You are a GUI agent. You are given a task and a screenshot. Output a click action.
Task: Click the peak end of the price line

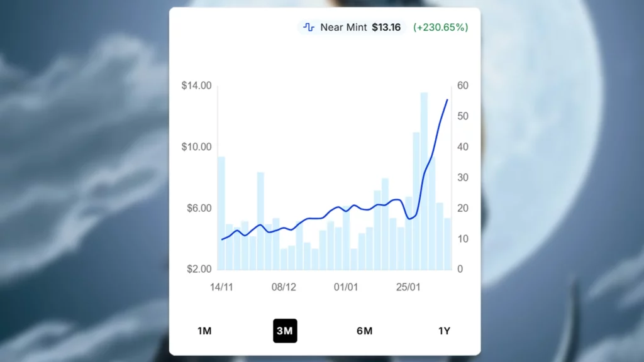(x=447, y=99)
